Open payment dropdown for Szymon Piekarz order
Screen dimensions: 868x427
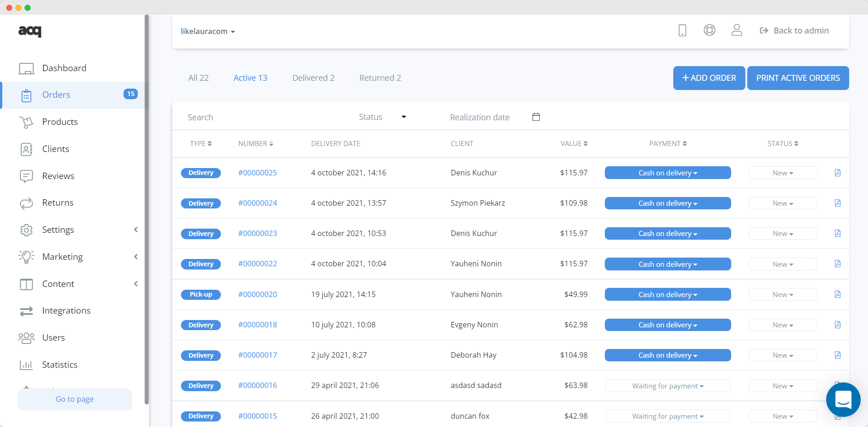(668, 203)
